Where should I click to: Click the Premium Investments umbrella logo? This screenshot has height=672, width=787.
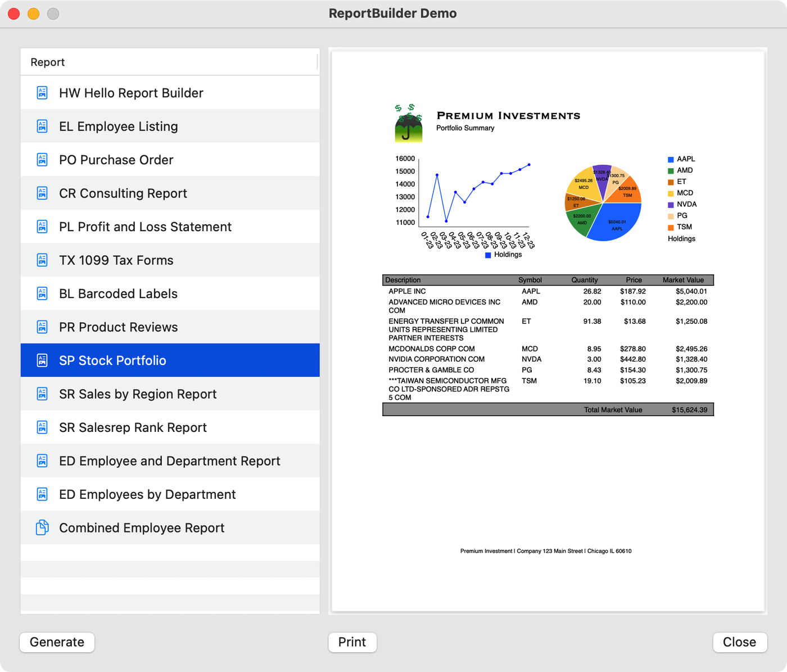[x=408, y=123]
